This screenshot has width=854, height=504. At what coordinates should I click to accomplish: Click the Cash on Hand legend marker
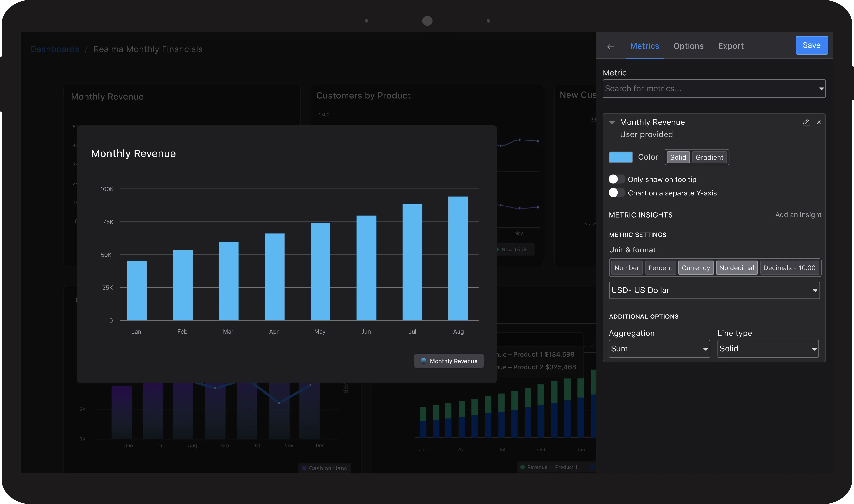(x=304, y=468)
